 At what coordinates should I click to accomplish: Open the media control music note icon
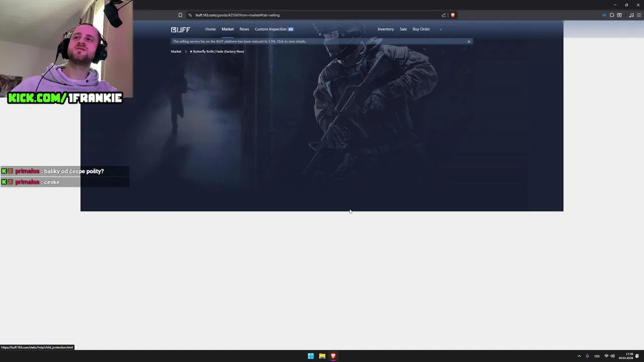(631, 15)
